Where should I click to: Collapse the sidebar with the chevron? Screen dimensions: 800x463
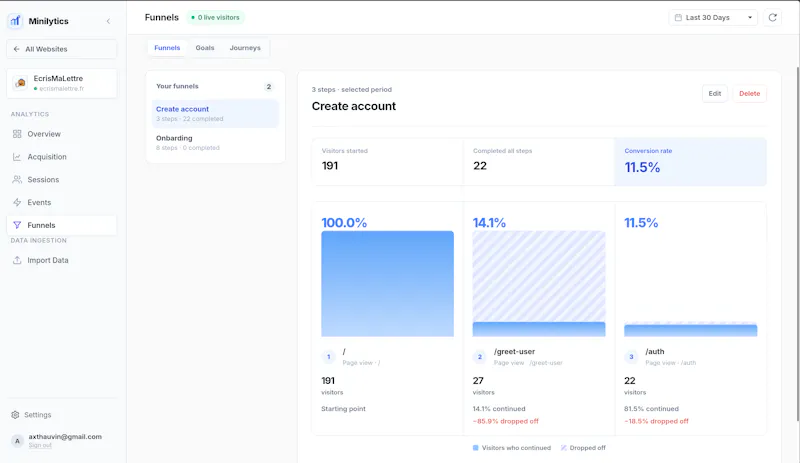point(108,21)
